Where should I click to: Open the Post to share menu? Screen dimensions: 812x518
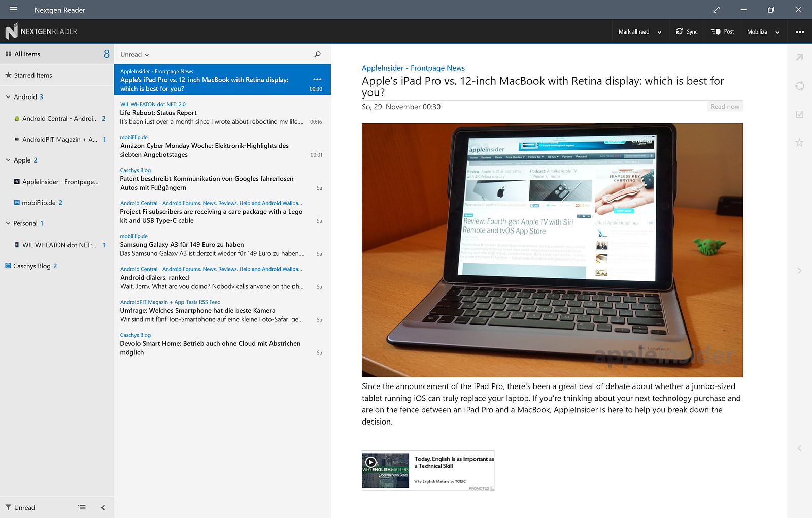[723, 31]
